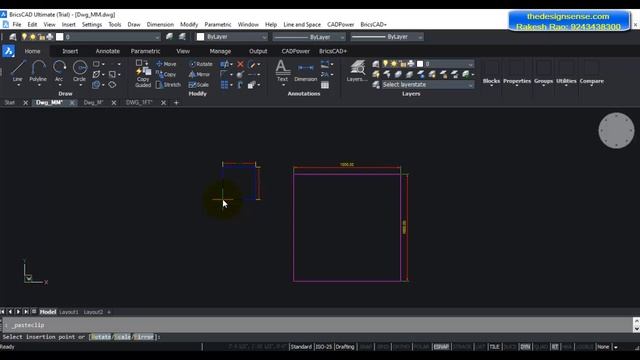Screen dimensions: 640x360
Task: Open the Parametric ribbon tab
Action: click(145, 51)
